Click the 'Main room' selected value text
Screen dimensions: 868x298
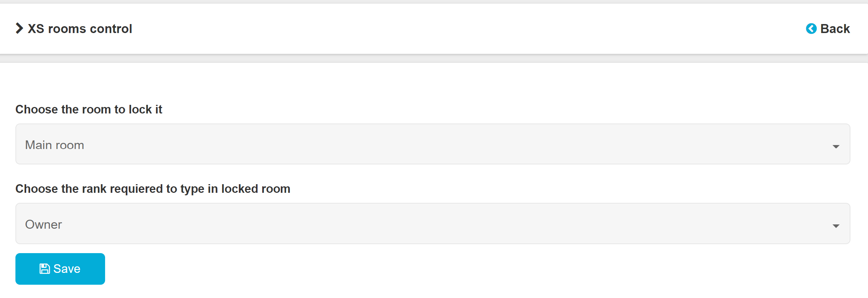coord(55,145)
